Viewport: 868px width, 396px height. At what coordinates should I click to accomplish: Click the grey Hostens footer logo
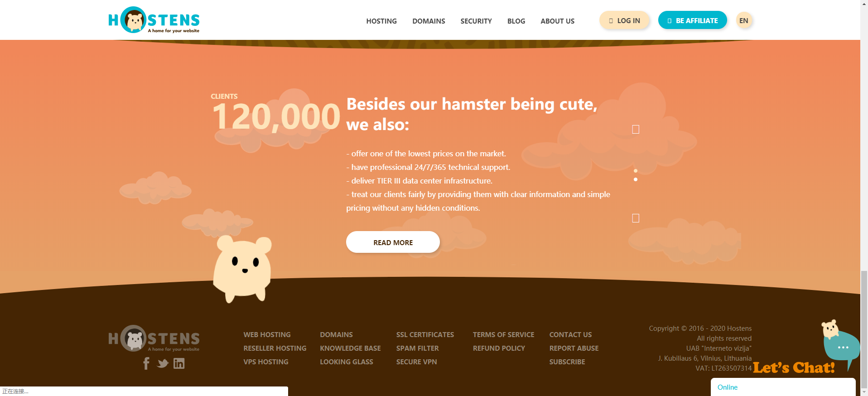pyautogui.click(x=154, y=338)
